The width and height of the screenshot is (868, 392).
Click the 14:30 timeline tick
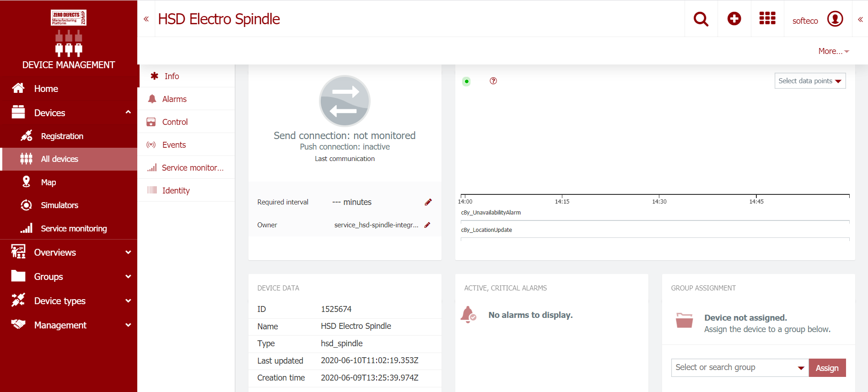(659, 201)
